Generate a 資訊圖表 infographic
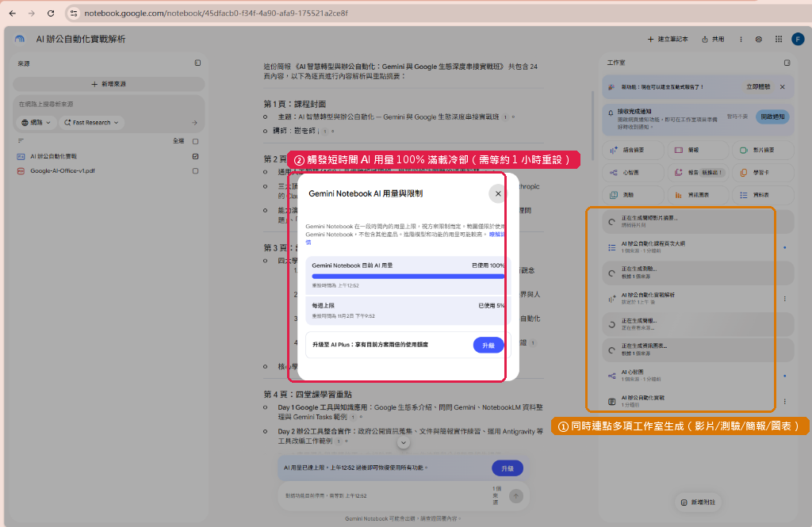812x527 pixels. (698, 195)
